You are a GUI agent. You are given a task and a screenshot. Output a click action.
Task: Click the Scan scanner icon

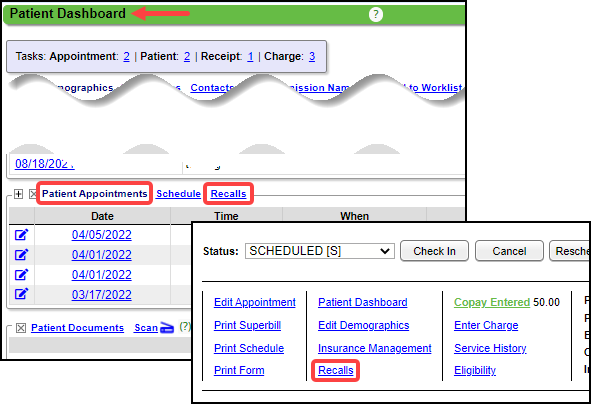pyautogui.click(x=167, y=328)
